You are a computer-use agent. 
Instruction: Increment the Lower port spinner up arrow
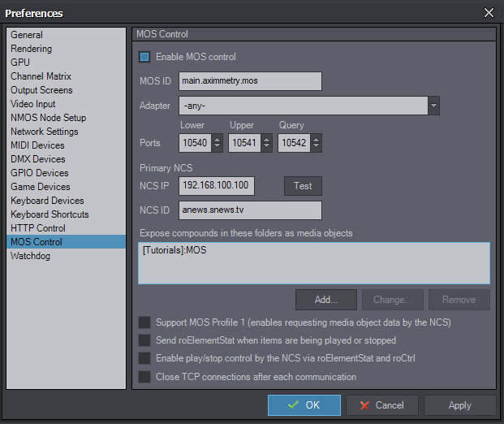point(218,139)
